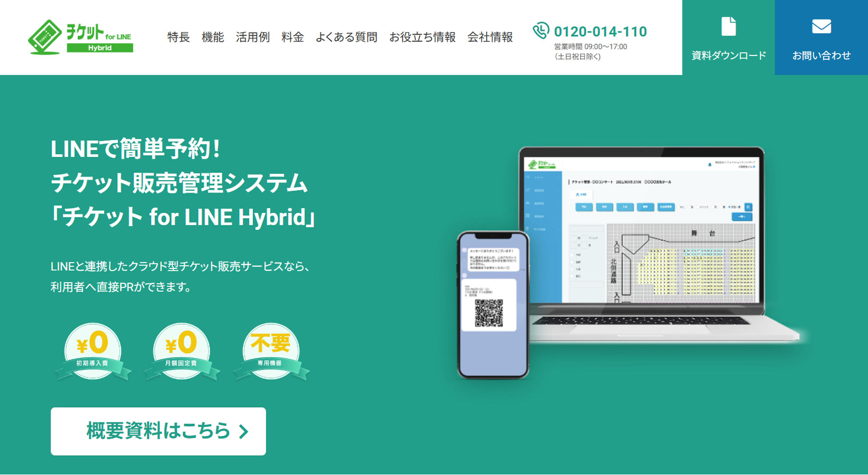This screenshot has width=868, height=475.
Task: Click the 不要 専用機器 badge
Action: [x=271, y=352]
